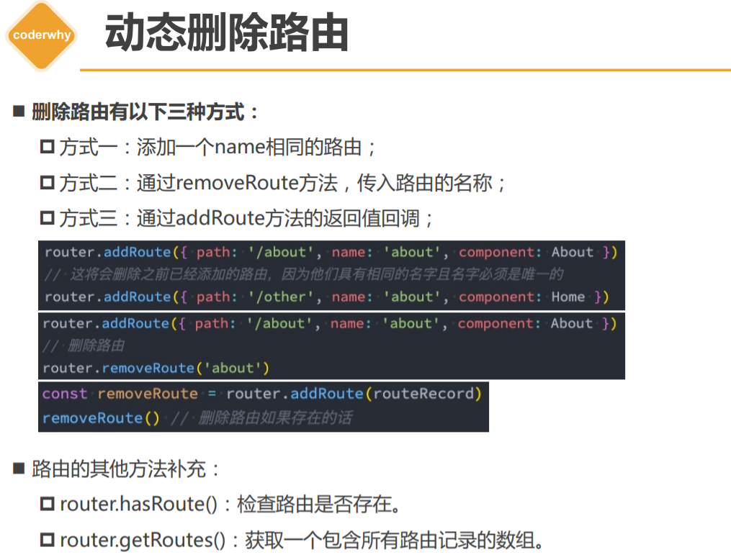Click the line 方式二：通过removeRoute方法

[x=273, y=183]
